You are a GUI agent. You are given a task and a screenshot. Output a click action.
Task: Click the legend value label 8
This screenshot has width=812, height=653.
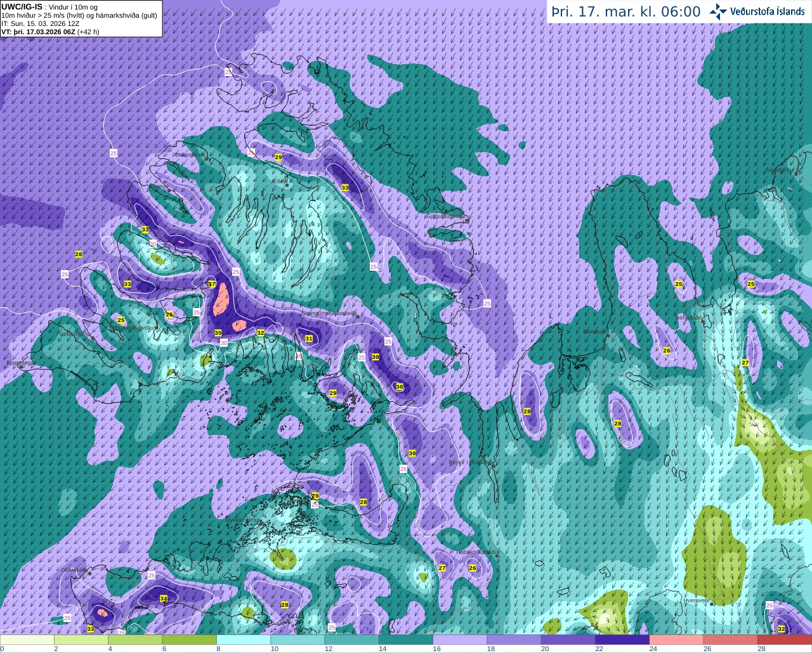[218, 649]
